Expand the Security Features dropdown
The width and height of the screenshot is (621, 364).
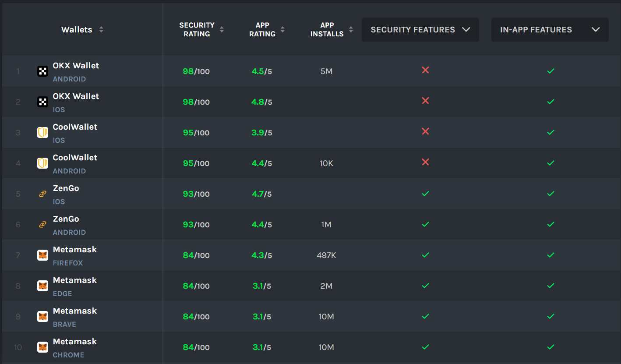[420, 30]
